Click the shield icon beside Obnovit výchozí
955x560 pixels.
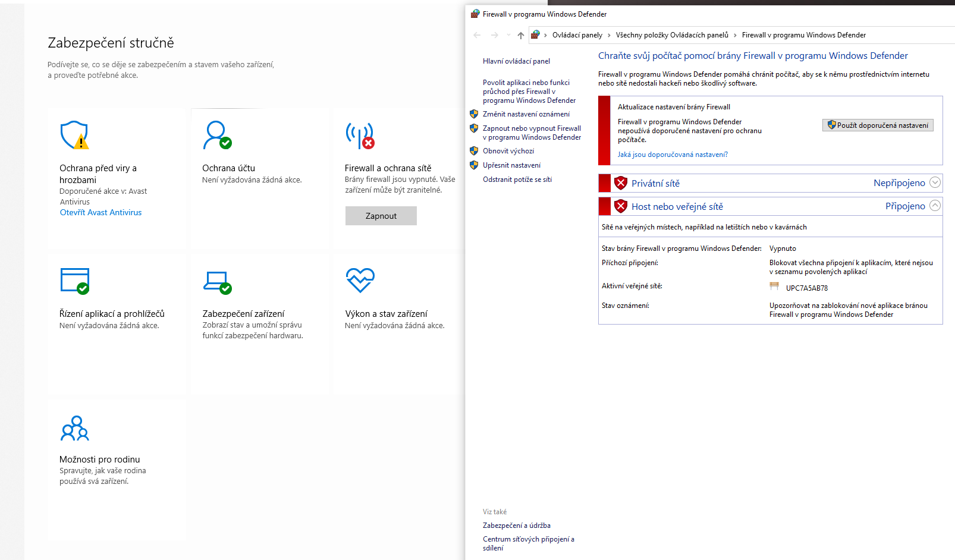(474, 150)
